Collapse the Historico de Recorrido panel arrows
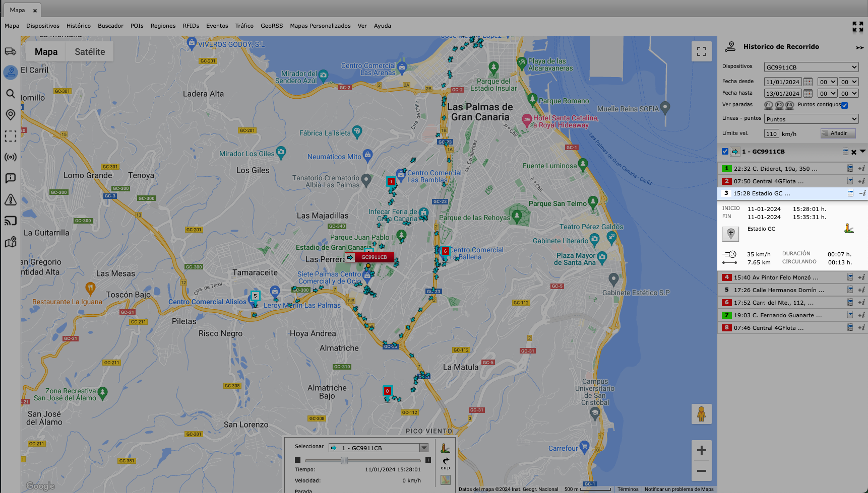868x493 pixels. tap(860, 47)
